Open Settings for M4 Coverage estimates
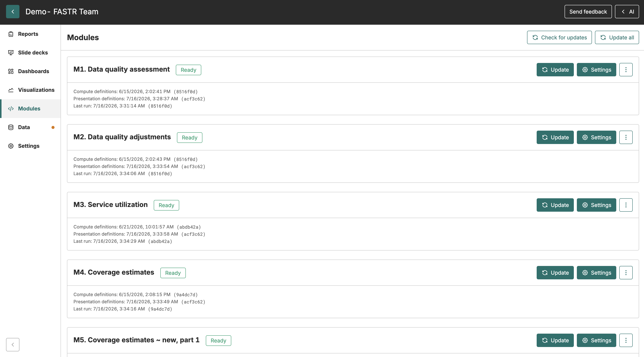Viewport: 644px width, 357px height. coord(596,273)
